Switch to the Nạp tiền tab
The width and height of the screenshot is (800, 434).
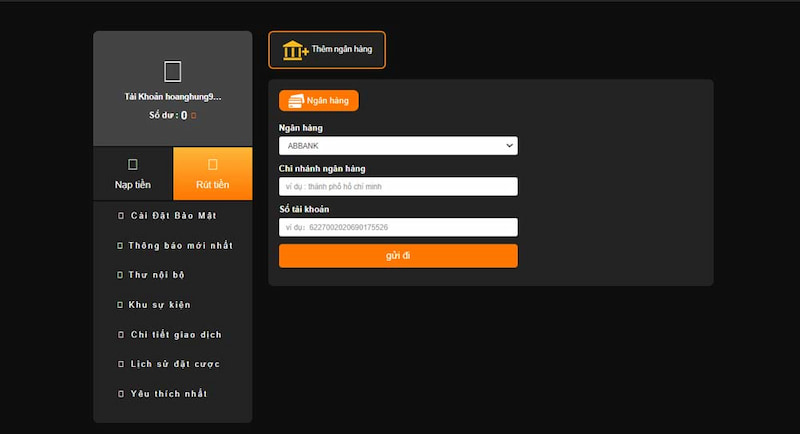pos(132,175)
